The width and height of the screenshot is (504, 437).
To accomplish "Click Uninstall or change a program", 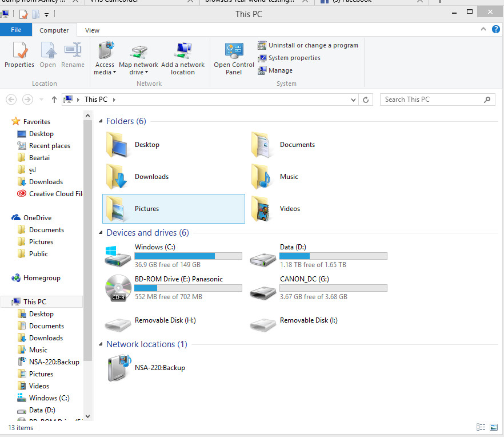I will coord(308,45).
